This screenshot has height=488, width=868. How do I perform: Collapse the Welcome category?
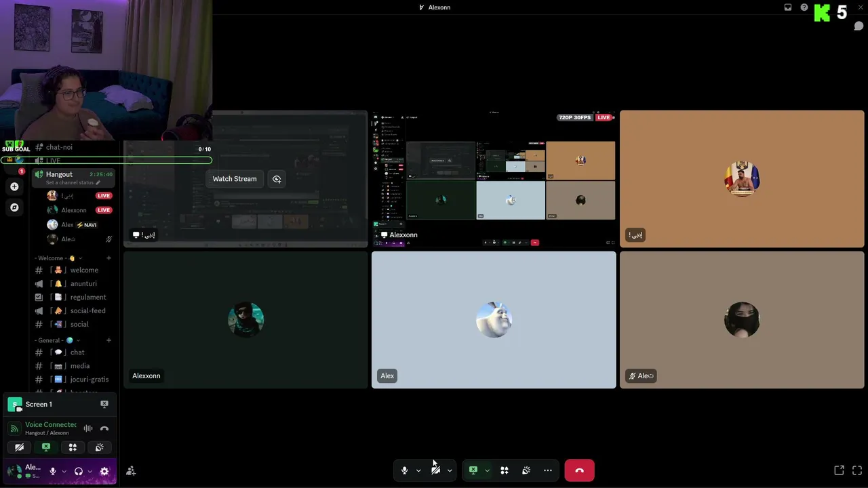point(58,258)
